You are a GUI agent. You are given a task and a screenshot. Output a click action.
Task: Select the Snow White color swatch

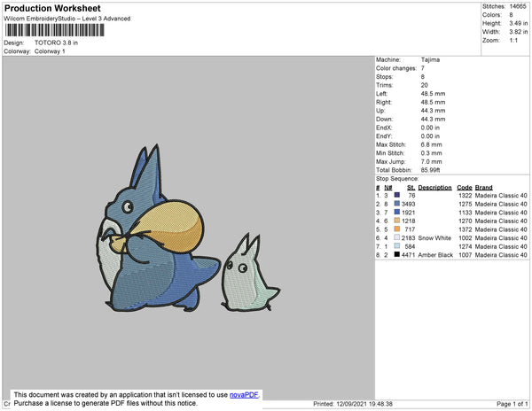click(x=396, y=237)
